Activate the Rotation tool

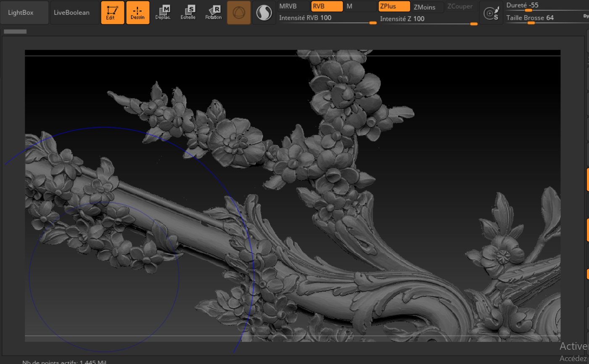pos(214,13)
